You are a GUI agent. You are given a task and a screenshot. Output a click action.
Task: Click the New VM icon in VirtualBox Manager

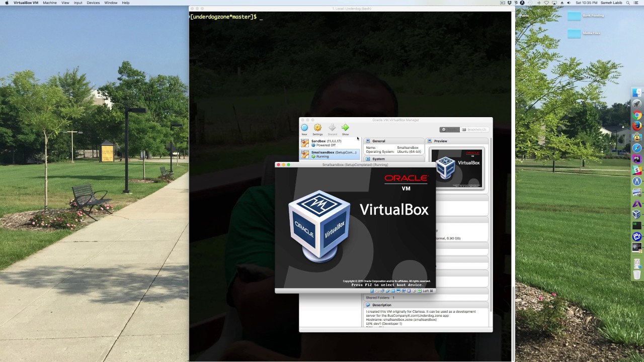pos(304,128)
